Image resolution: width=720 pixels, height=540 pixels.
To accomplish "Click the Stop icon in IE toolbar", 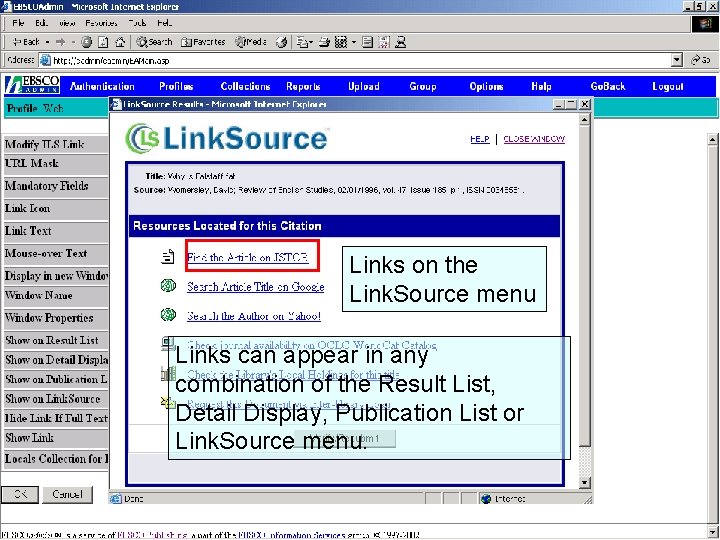I will (86, 42).
